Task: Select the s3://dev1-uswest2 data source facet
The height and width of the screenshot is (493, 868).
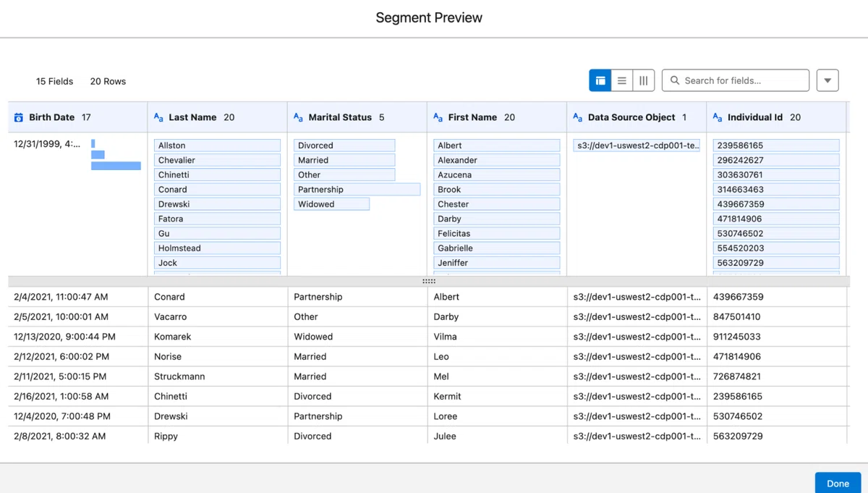Action: click(637, 146)
